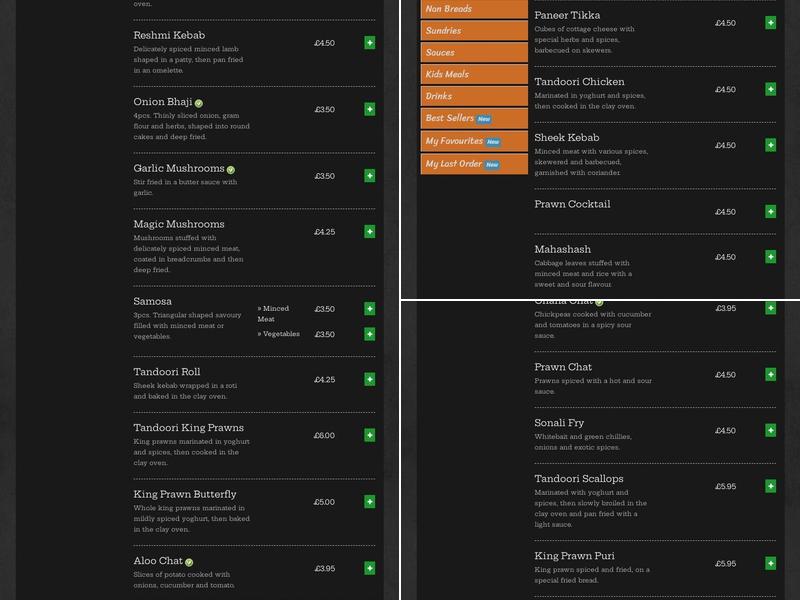The height and width of the screenshot is (600, 800).
Task: Open My Favourites section
Action: (474, 142)
